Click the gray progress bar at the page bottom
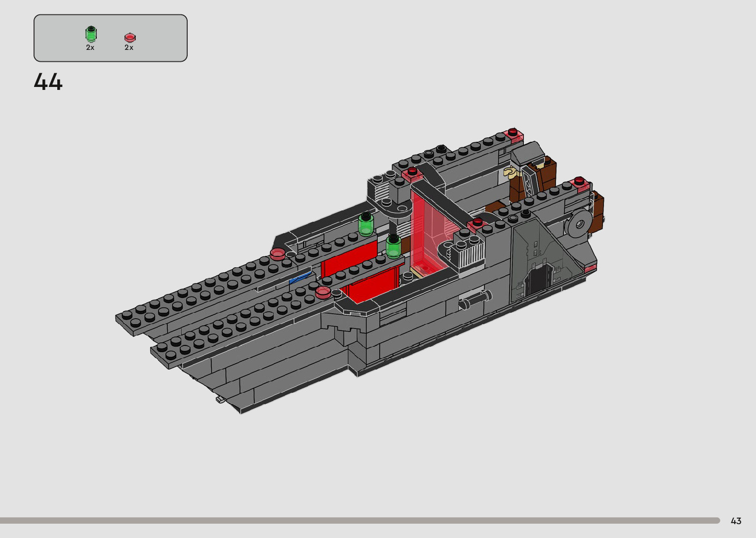 click(359, 520)
